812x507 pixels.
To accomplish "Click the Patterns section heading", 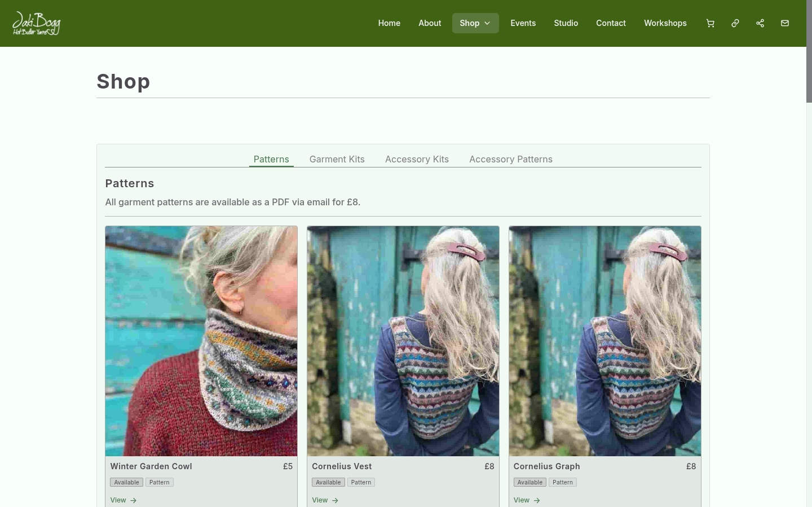I will pos(130,183).
